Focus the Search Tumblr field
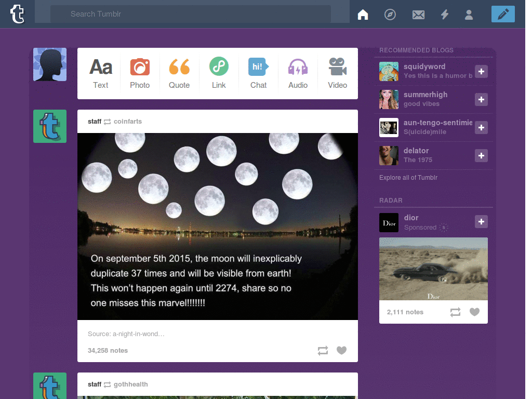532x399 pixels. 191,14
